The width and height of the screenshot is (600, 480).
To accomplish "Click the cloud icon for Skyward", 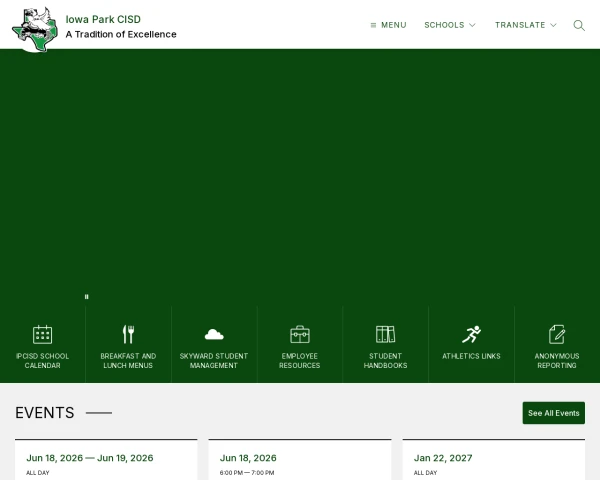I will tap(214, 334).
